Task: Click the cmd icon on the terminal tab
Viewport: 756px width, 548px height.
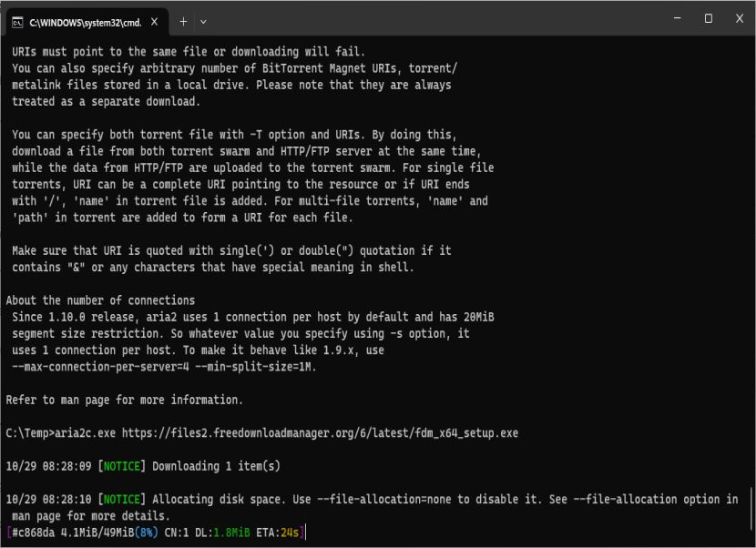Action: pyautogui.click(x=17, y=23)
